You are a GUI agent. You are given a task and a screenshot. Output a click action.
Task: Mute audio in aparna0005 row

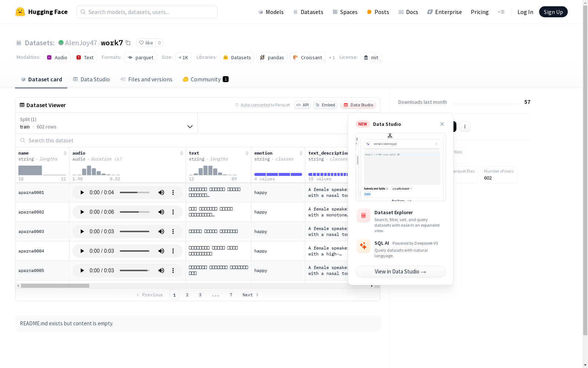coord(161,270)
